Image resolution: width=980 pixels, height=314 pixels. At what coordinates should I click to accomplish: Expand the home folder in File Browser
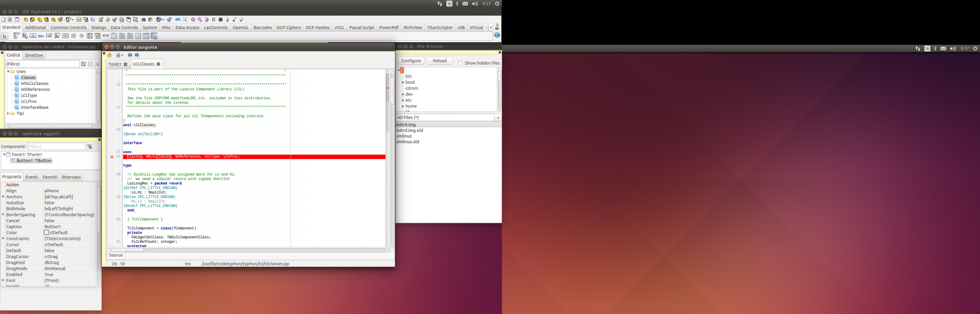403,106
